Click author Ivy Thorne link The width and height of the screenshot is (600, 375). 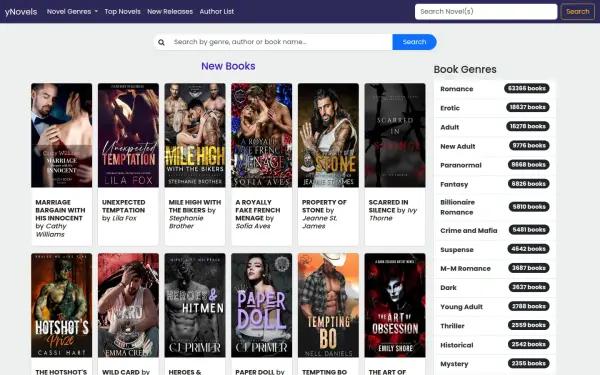point(393,214)
